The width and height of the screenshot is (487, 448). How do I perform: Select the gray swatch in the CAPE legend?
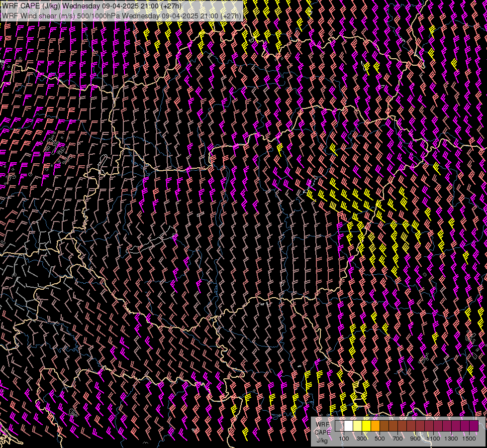[339, 426]
